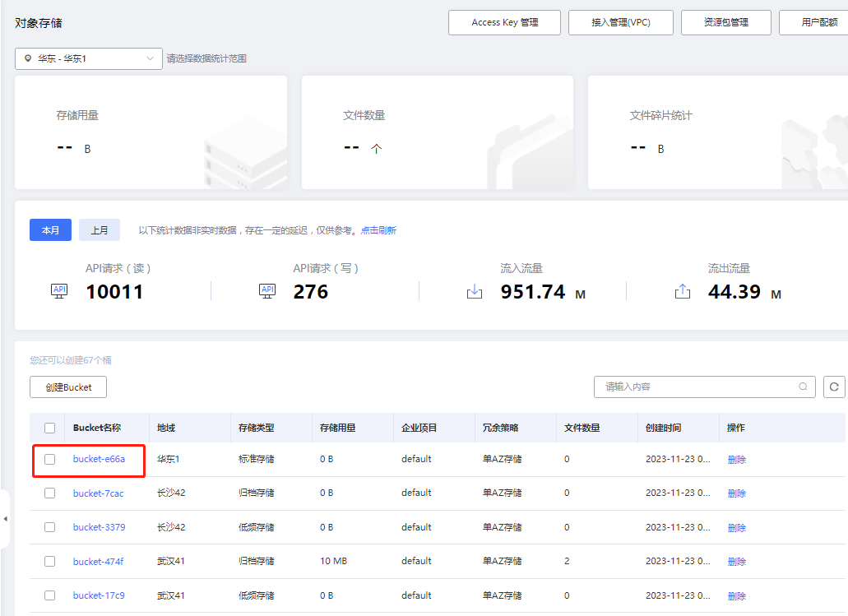The image size is (848, 616).
Task: Click the inbound traffic download arrow icon
Action: point(475,291)
